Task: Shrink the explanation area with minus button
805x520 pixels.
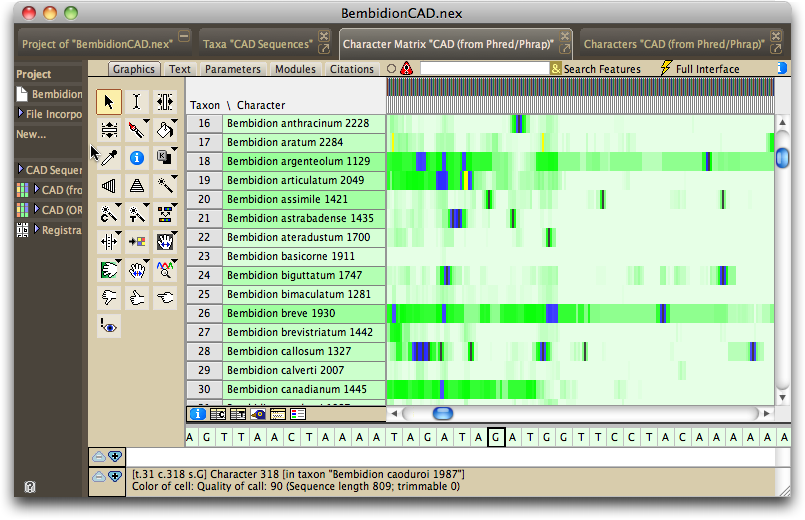Action: point(99,477)
